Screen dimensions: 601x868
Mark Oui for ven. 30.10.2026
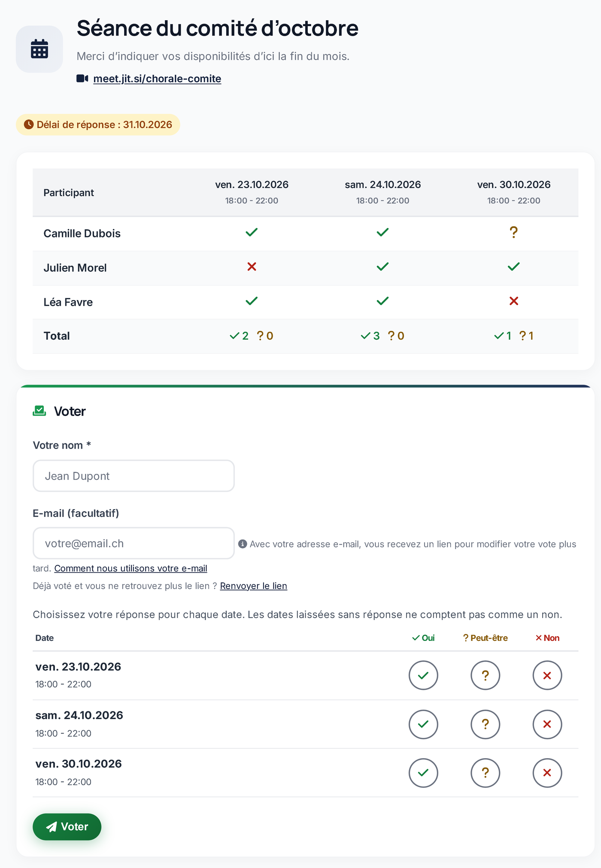click(423, 773)
